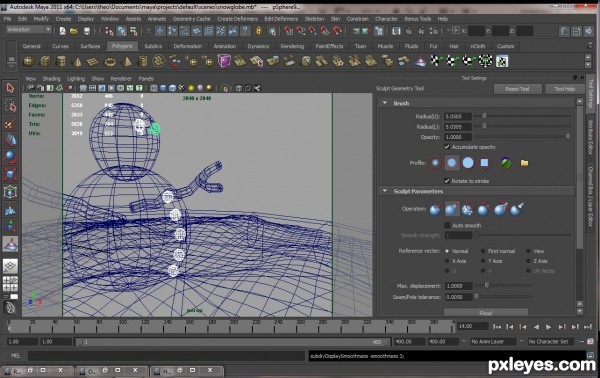Go to the end of playback range

coord(588,327)
